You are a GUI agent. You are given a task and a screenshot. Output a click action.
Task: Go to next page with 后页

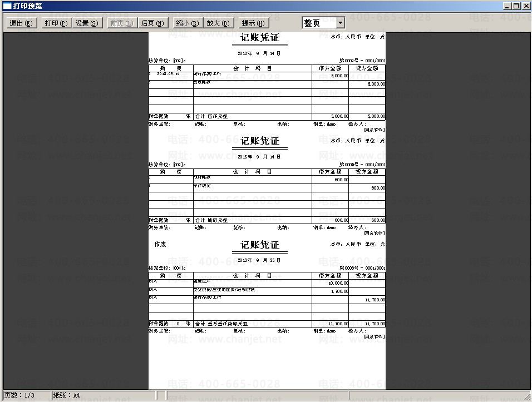(x=153, y=23)
